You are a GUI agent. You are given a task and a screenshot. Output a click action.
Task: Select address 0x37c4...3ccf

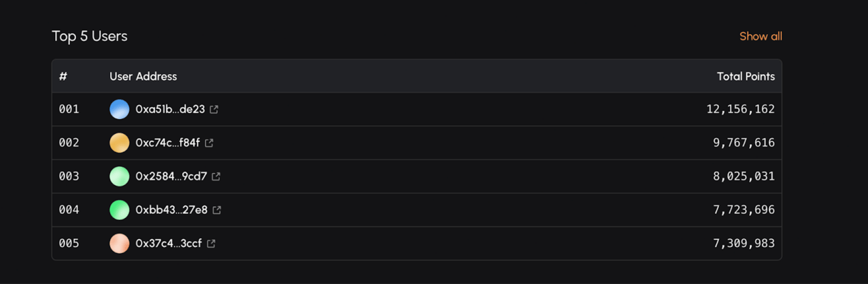[x=169, y=244]
